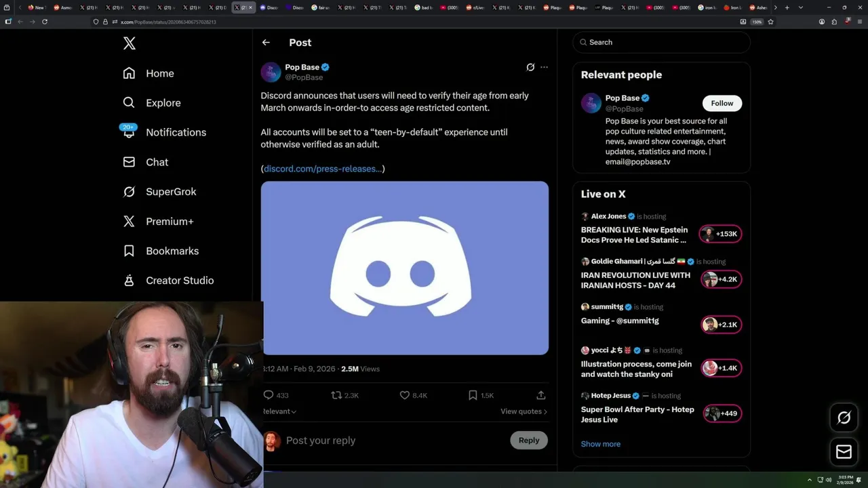Open Creator Studio in the sidebar
Image resolution: width=868 pixels, height=488 pixels.
(x=168, y=281)
